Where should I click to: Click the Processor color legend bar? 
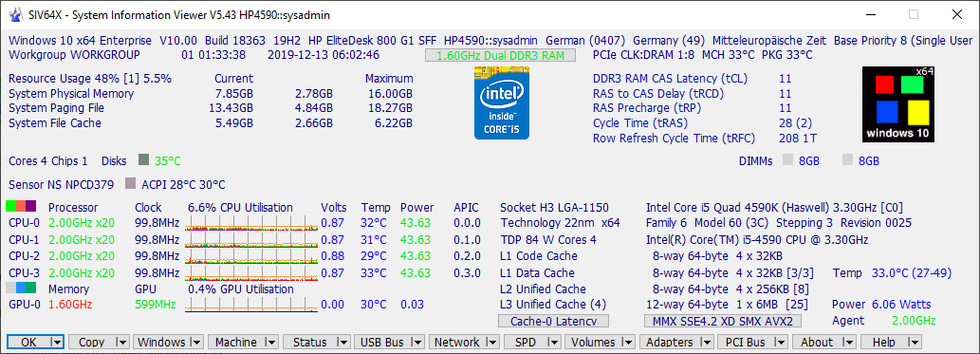[21, 206]
